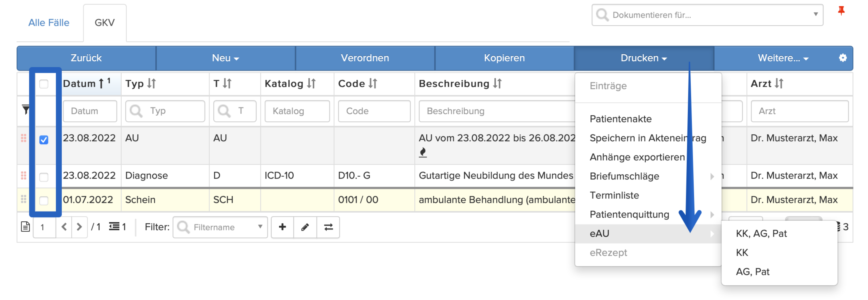
Task: Click the Verordnen button
Action: tap(365, 58)
